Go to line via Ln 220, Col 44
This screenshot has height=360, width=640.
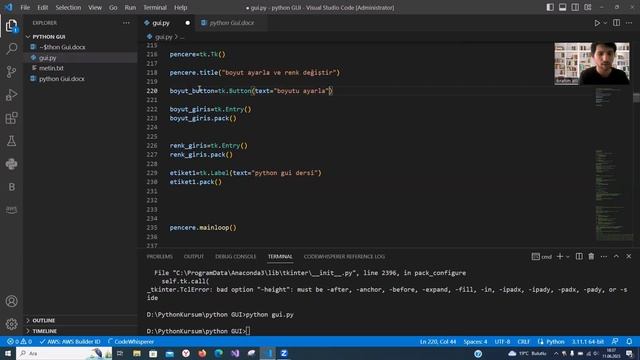coord(438,342)
